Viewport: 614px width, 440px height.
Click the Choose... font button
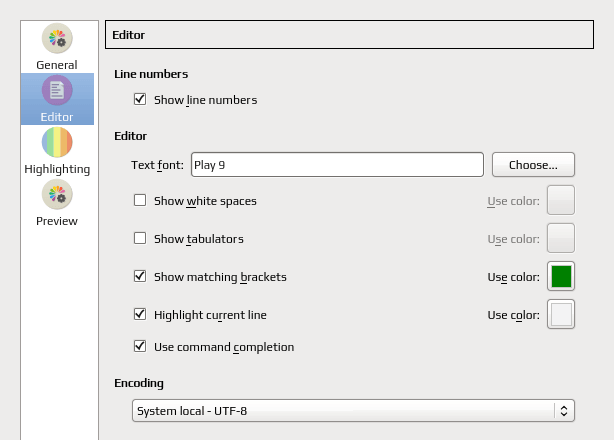(x=533, y=165)
